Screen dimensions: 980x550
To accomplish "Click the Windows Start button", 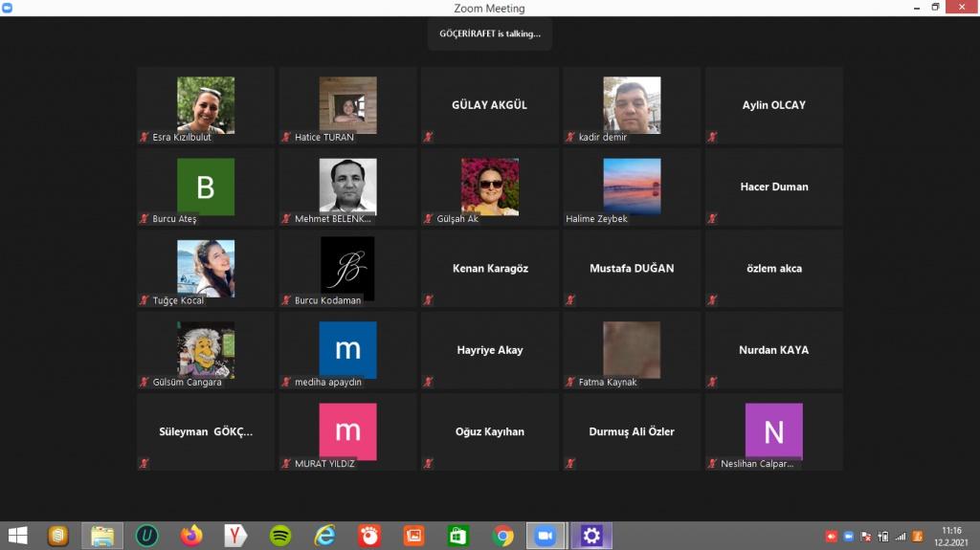I will point(17,536).
